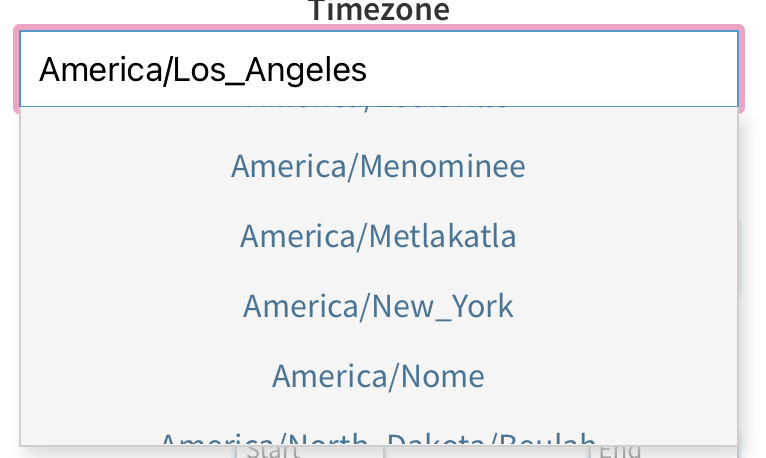The width and height of the screenshot is (766, 458).
Task: Click the Timezone label above the field
Action: point(378,11)
